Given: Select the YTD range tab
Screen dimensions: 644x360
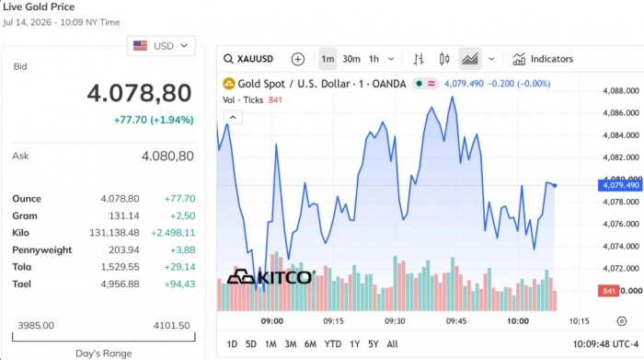Looking at the screenshot, I should pyautogui.click(x=333, y=344).
